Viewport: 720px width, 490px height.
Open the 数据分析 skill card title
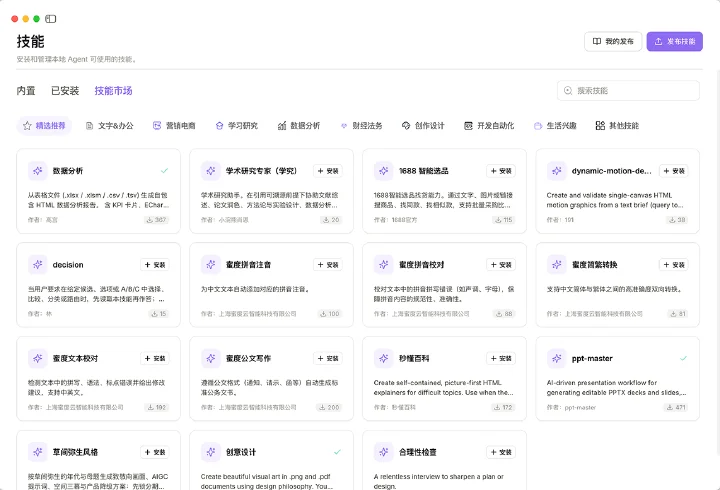(x=68, y=171)
